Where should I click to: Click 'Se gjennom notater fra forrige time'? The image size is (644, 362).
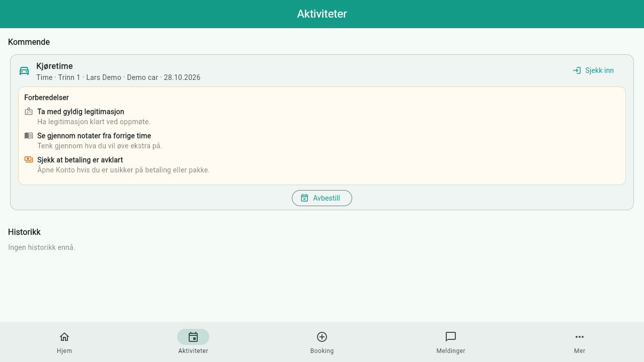coord(94,136)
